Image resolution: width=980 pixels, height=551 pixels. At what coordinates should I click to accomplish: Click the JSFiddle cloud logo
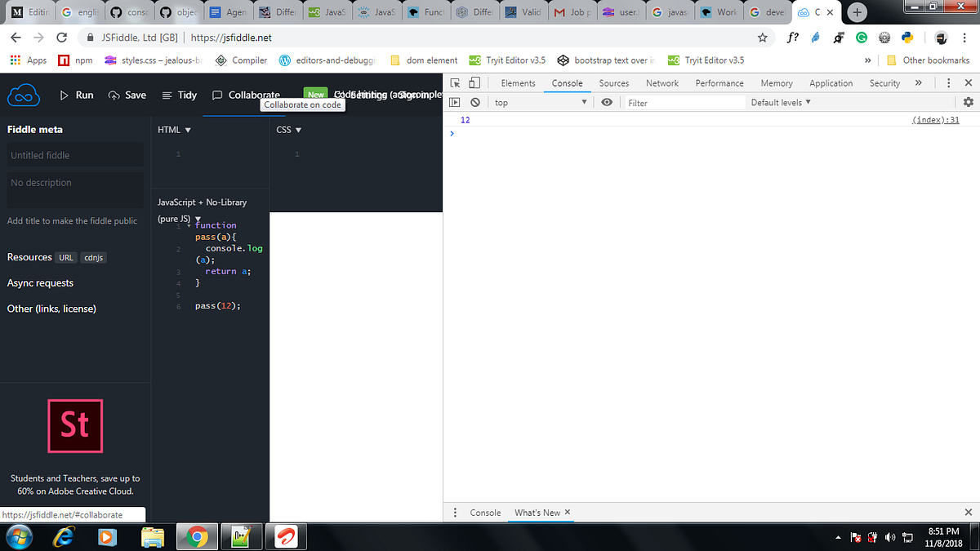pos(24,96)
